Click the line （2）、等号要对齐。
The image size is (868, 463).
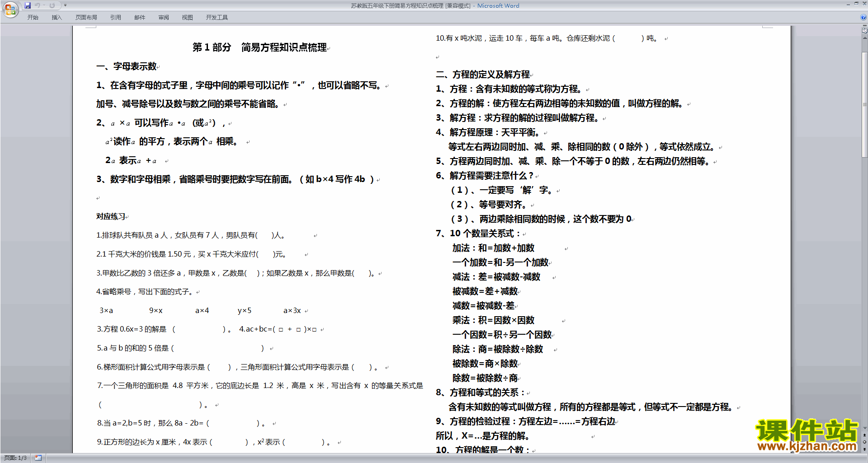[x=490, y=205]
